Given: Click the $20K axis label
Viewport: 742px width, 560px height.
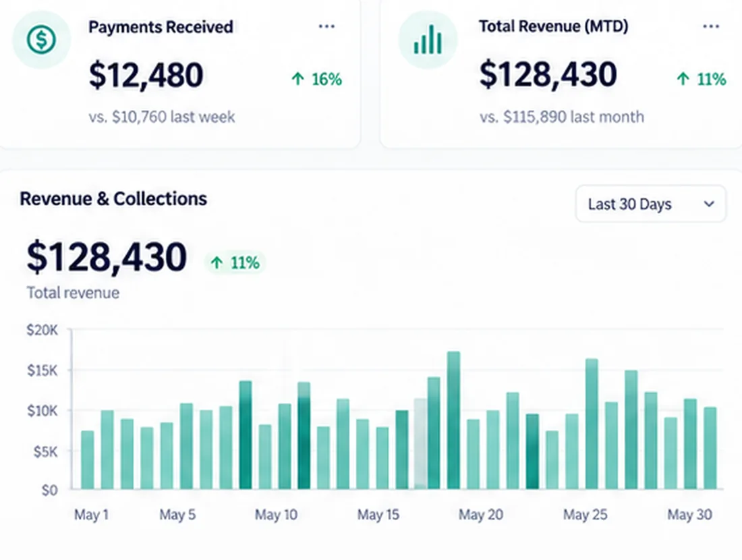Looking at the screenshot, I should (42, 330).
